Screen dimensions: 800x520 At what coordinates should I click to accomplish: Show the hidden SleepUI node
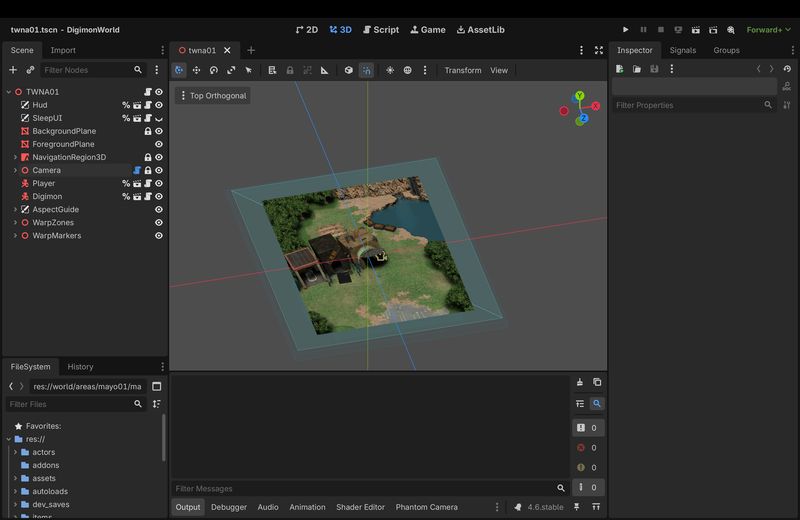(159, 118)
